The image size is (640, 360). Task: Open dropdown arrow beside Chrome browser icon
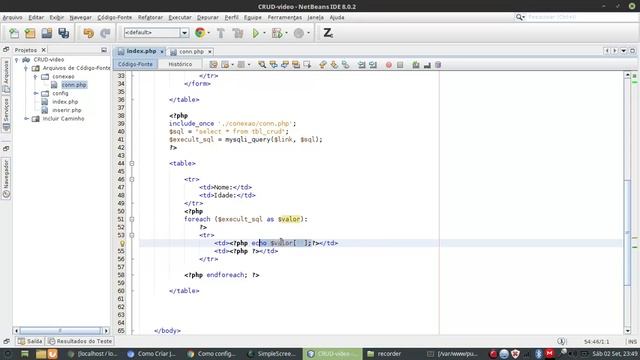coord(209,33)
